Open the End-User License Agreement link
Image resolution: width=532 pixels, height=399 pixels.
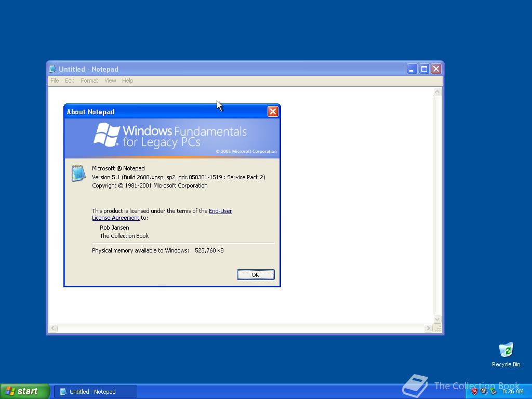(x=162, y=214)
